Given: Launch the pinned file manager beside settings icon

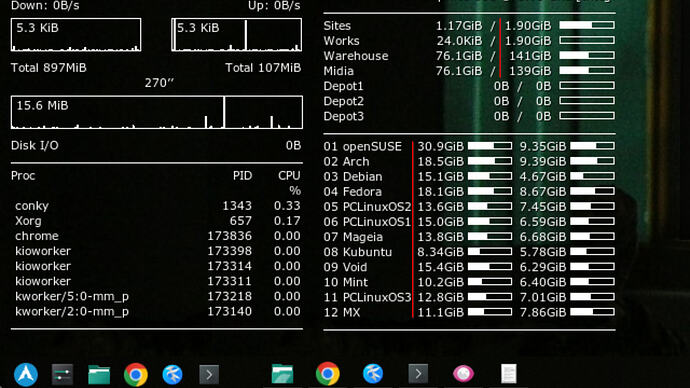Looking at the screenshot, I should 99,375.
